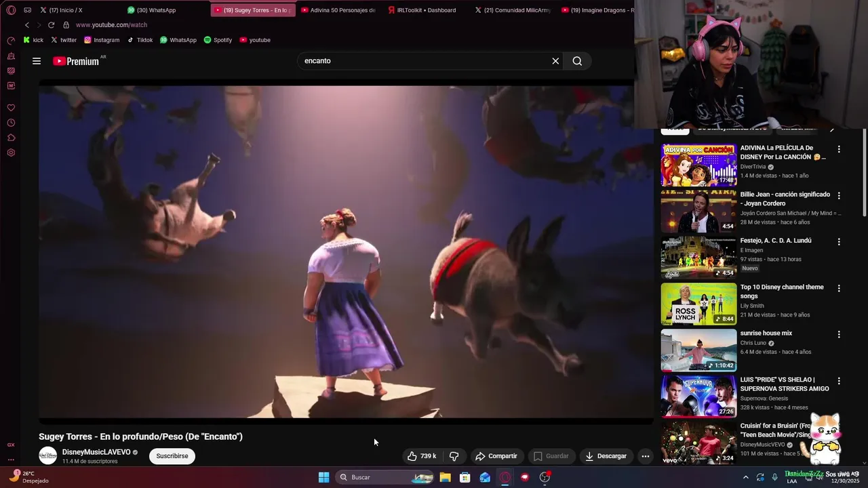
Task: Share the video via Compartir
Action: [496, 456]
